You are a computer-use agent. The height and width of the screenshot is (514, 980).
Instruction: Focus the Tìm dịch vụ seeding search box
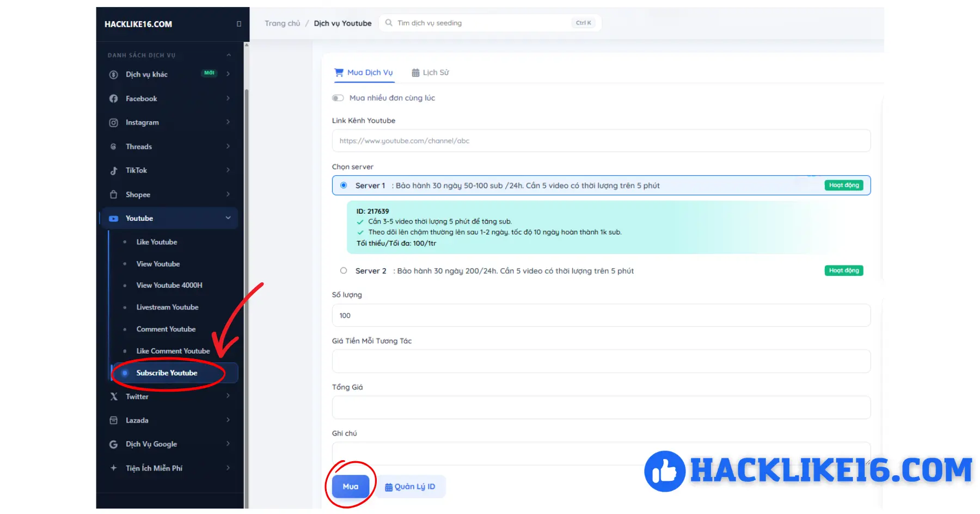click(x=490, y=23)
